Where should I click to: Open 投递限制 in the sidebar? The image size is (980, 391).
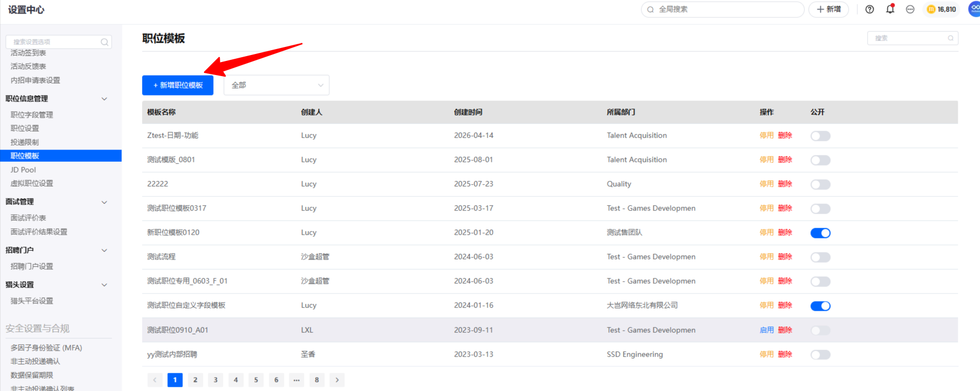25,142
